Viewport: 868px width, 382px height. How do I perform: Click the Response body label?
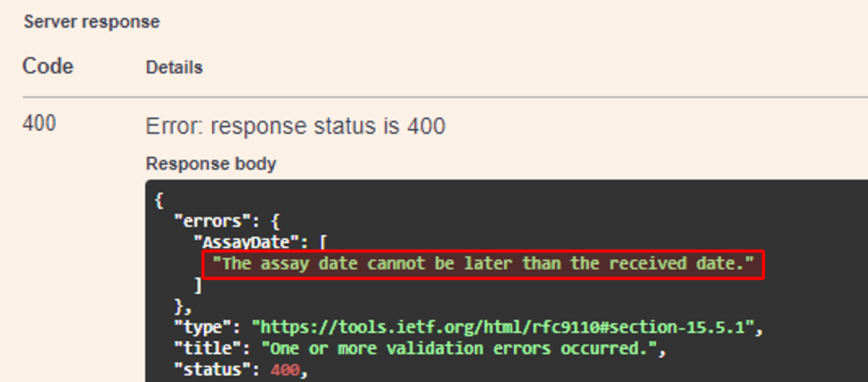pyautogui.click(x=211, y=164)
